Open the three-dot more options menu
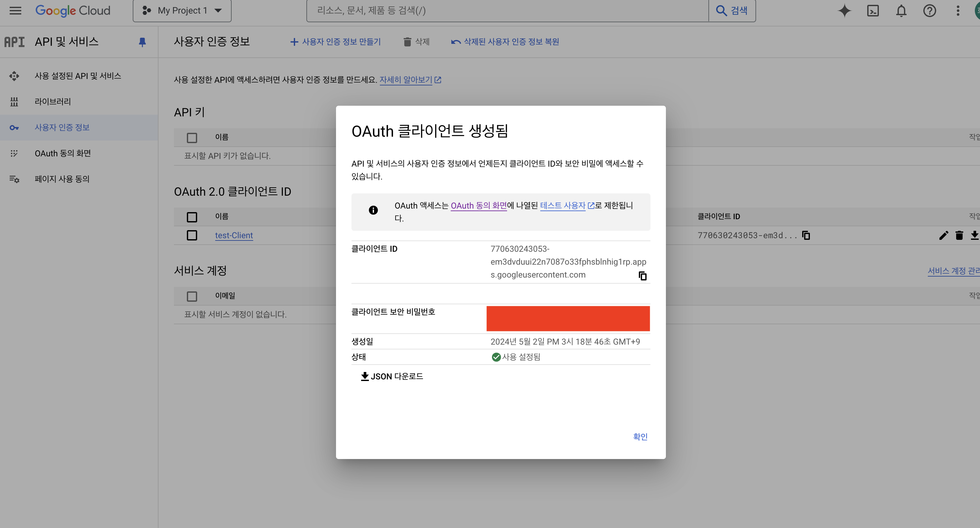 click(957, 11)
